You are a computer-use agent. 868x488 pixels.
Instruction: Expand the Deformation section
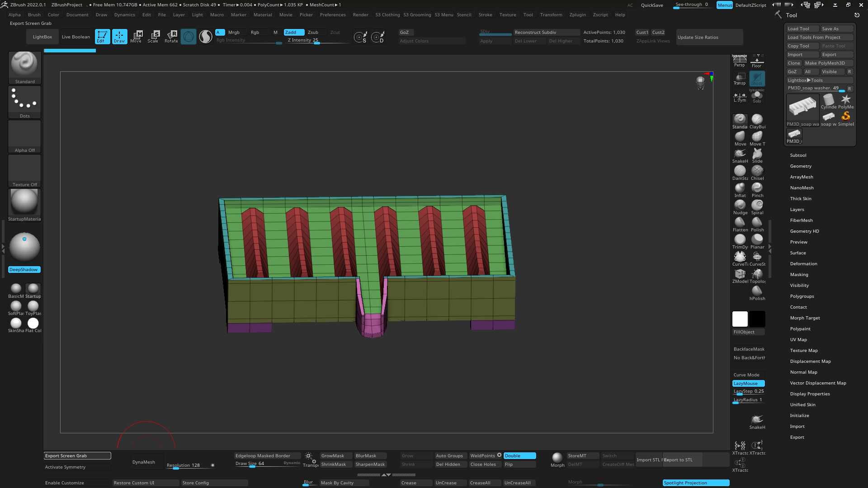(x=803, y=263)
